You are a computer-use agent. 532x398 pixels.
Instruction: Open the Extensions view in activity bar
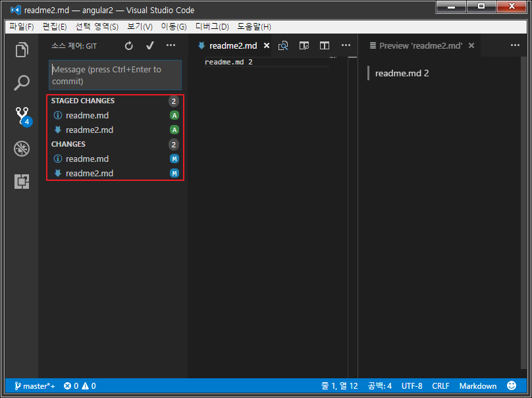(x=22, y=182)
